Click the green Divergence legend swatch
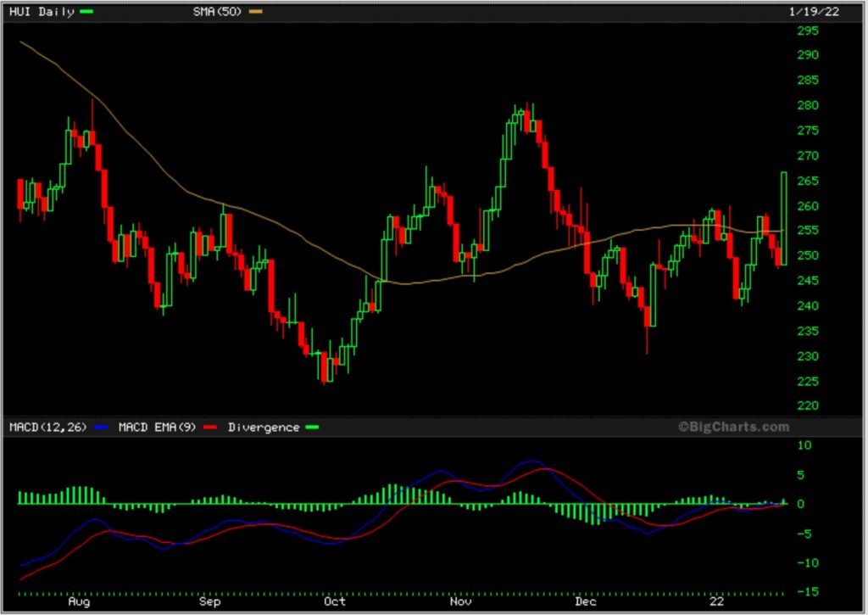The width and height of the screenshot is (868, 615). pos(311,428)
